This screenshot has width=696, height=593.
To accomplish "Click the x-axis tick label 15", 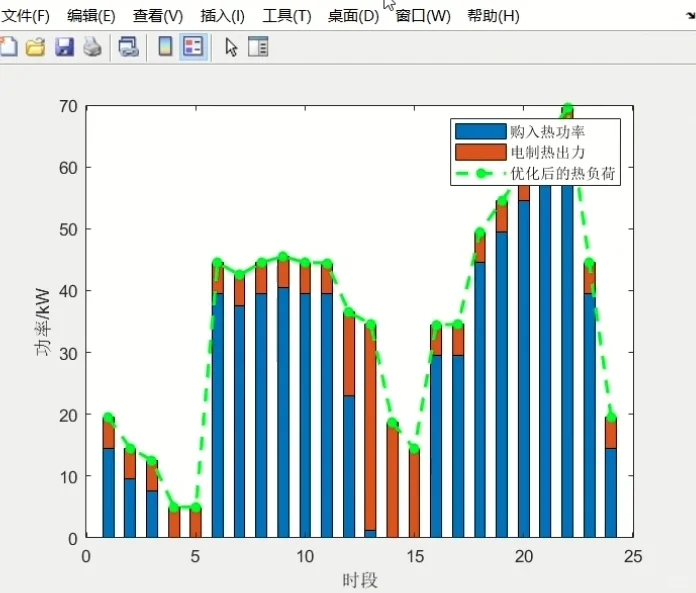I will click(415, 556).
